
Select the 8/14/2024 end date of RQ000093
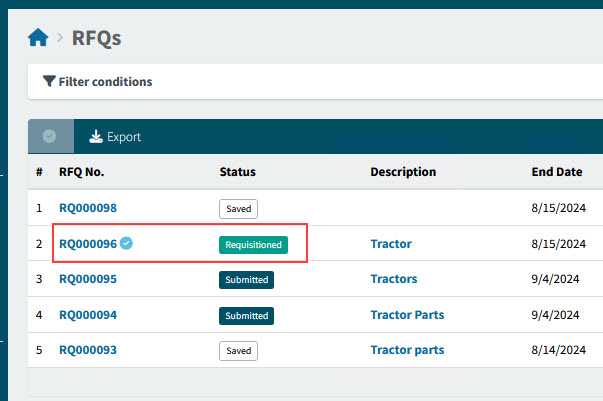[x=558, y=350]
